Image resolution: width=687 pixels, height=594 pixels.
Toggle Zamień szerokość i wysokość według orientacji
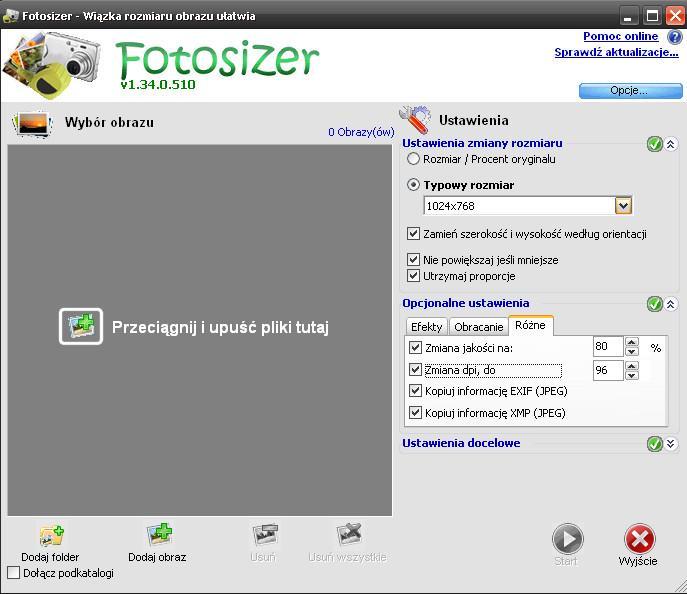(413, 233)
